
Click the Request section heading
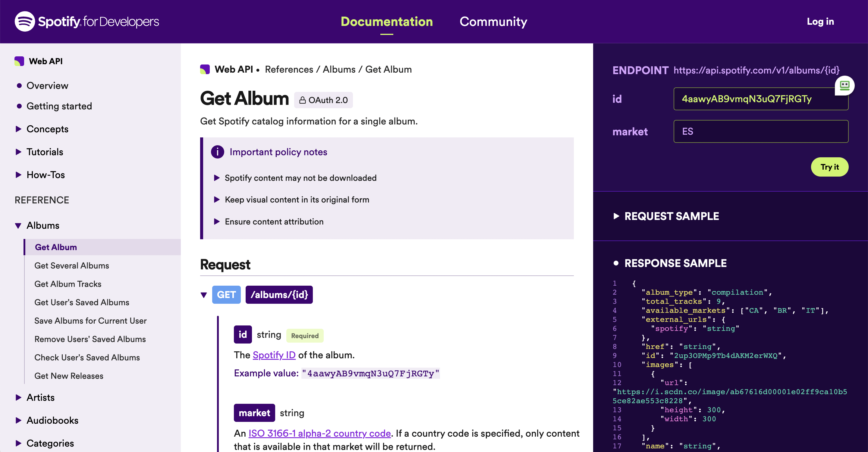point(225,265)
